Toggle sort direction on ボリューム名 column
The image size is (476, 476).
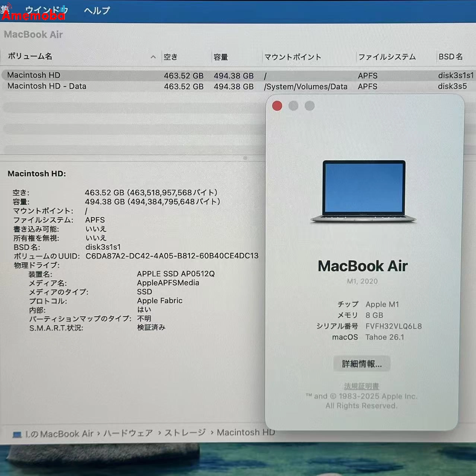point(153,57)
